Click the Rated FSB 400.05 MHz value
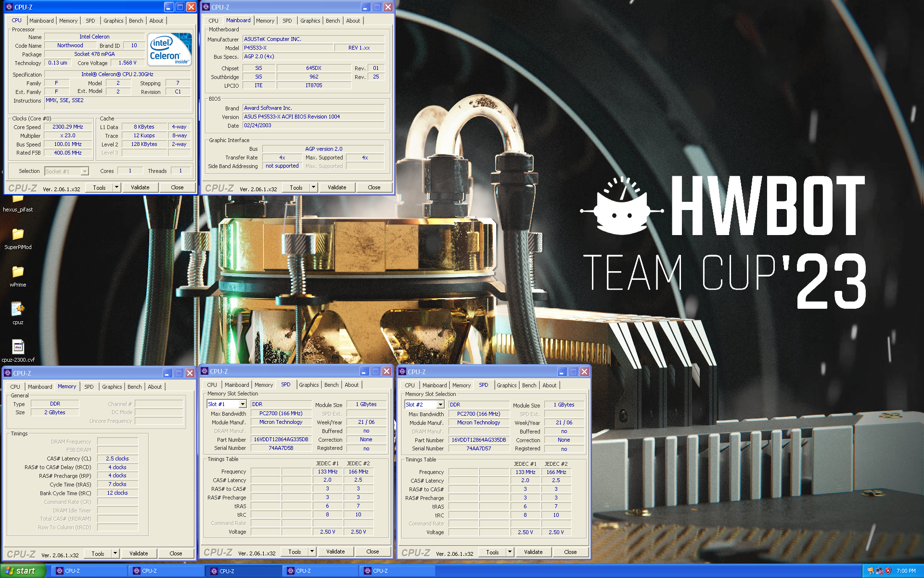The image size is (924, 578). click(x=68, y=153)
